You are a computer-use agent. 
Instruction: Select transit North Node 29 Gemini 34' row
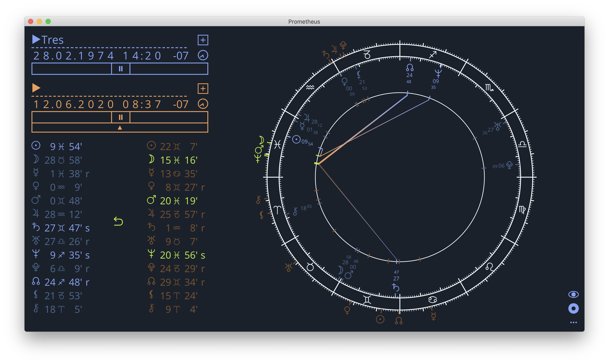pyautogui.click(x=176, y=282)
